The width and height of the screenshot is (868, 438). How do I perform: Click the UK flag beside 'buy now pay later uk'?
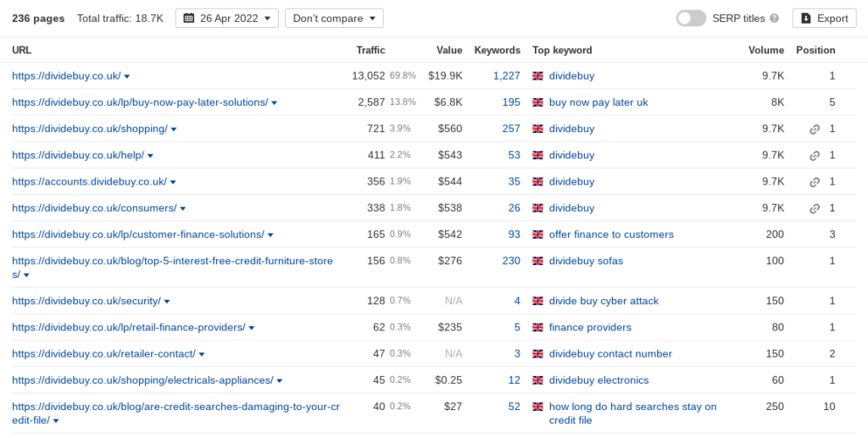[537, 103]
